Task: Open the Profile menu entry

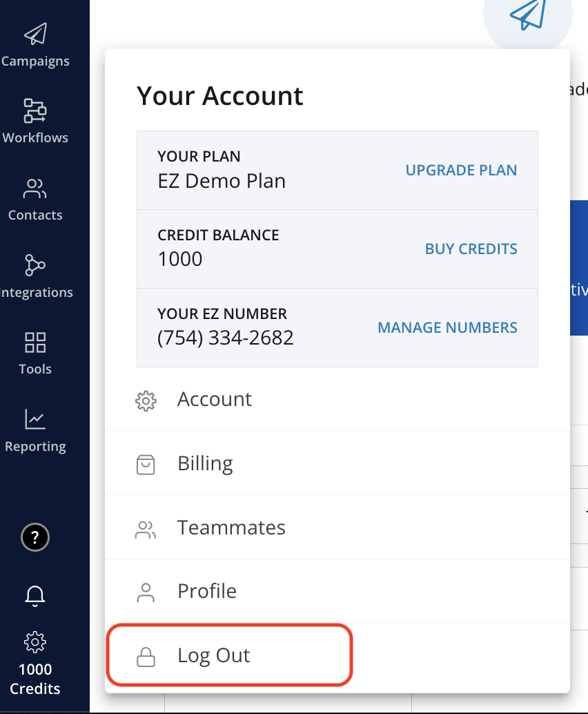Action: click(337, 591)
